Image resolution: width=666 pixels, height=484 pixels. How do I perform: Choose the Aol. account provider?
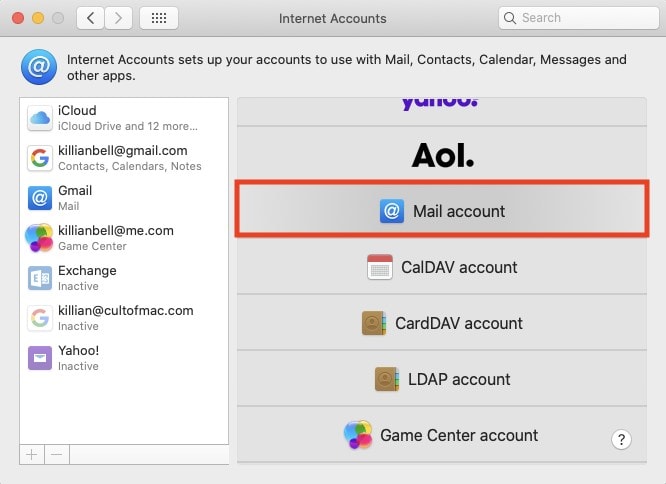(x=442, y=155)
